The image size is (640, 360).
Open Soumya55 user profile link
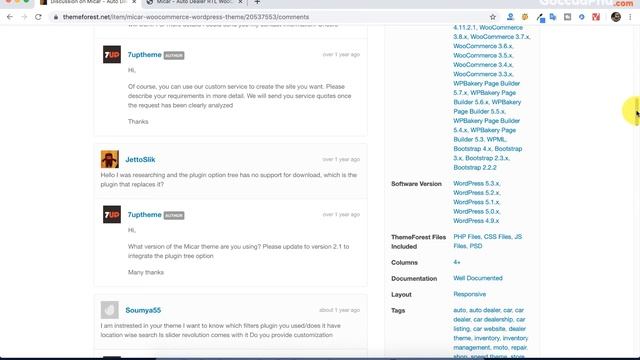tap(143, 310)
